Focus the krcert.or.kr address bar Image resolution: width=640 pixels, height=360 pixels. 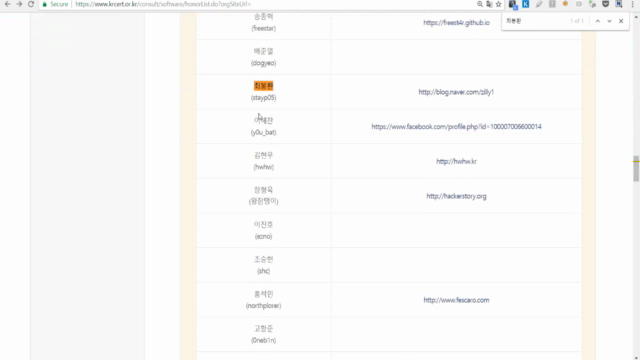[271, 4]
